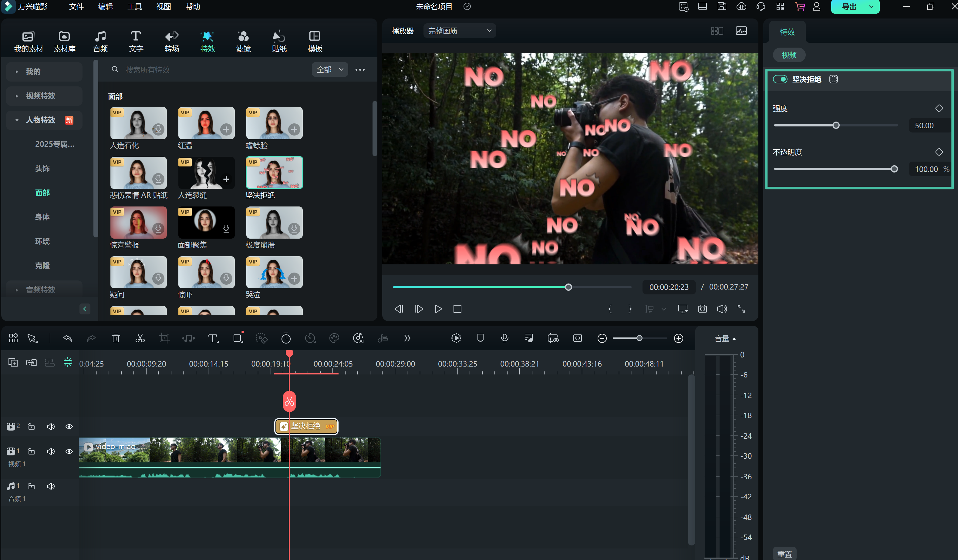This screenshot has height=560, width=958.
Task: Toggle the 不透明度 keyframe diamond
Action: click(939, 152)
